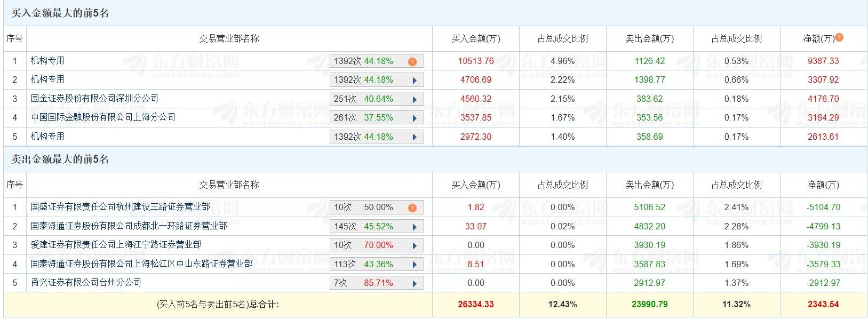Expand arrow in 机构专用 row with 4706.69
The image size is (868, 319).
pyautogui.click(x=415, y=81)
